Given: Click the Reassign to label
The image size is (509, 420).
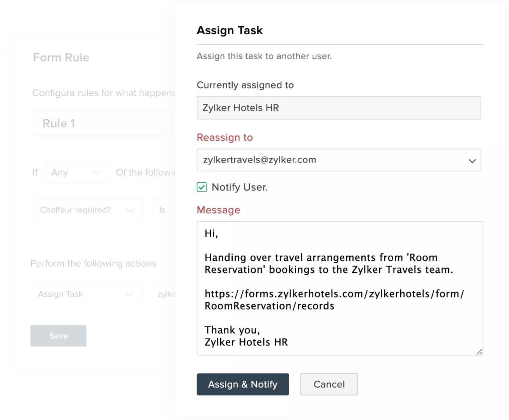Looking at the screenshot, I should tap(225, 138).
